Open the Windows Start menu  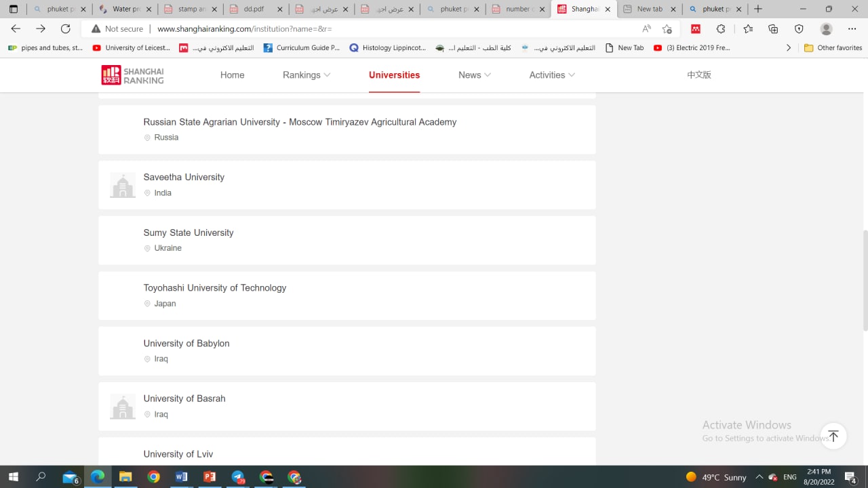click(13, 477)
